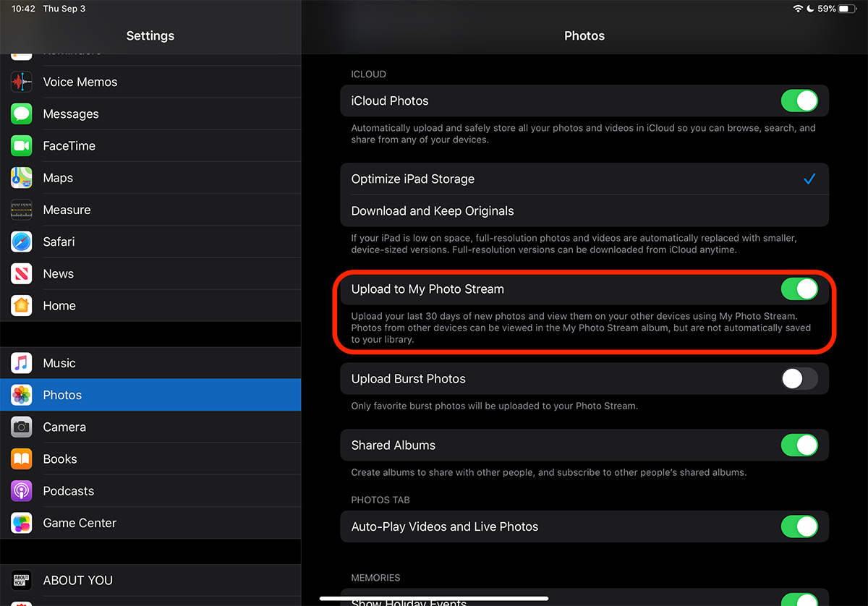The image size is (868, 606).
Task: Turn off Upload to My Photo Stream
Action: point(799,289)
